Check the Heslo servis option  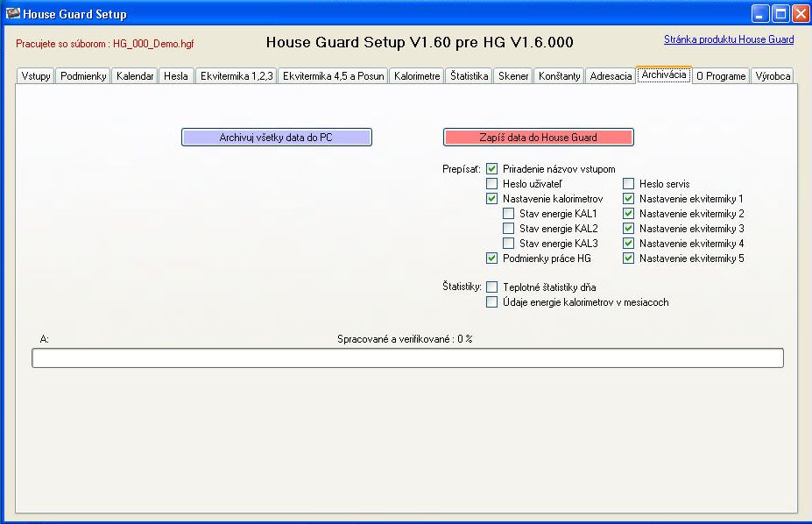[629, 184]
